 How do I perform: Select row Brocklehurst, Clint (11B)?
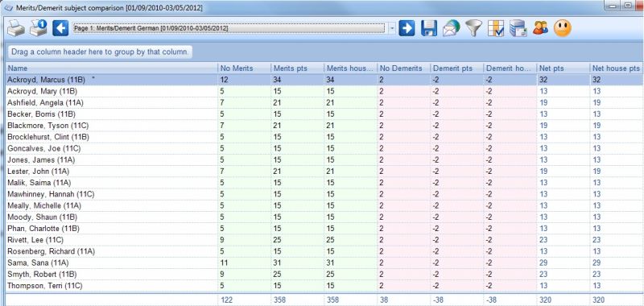[x=324, y=137]
